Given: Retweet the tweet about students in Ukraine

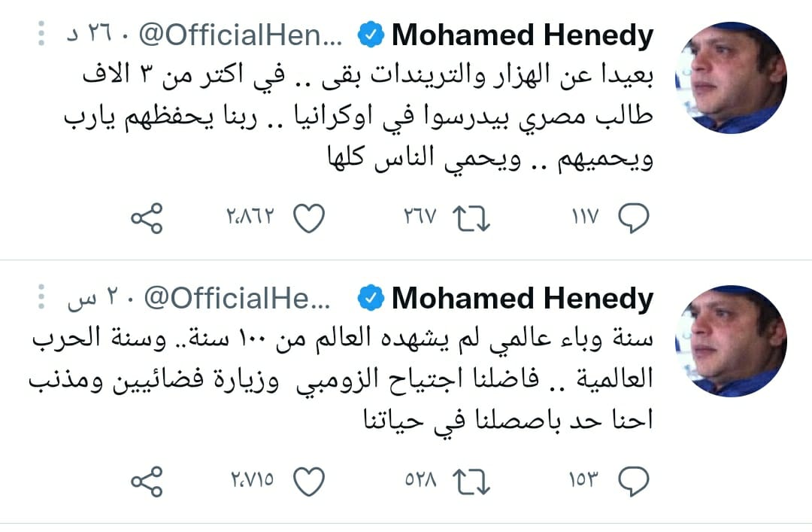Looking at the screenshot, I should pyautogui.click(x=471, y=219).
